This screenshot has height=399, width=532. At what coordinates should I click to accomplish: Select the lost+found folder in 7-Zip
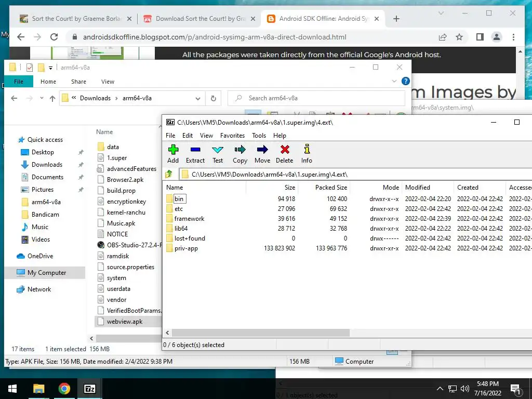[190, 238]
